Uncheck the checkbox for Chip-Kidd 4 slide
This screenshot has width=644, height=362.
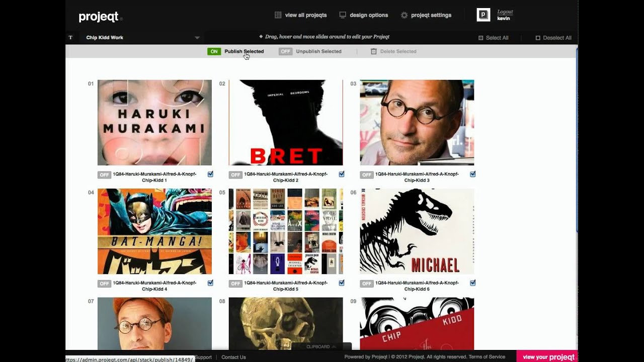point(210,283)
